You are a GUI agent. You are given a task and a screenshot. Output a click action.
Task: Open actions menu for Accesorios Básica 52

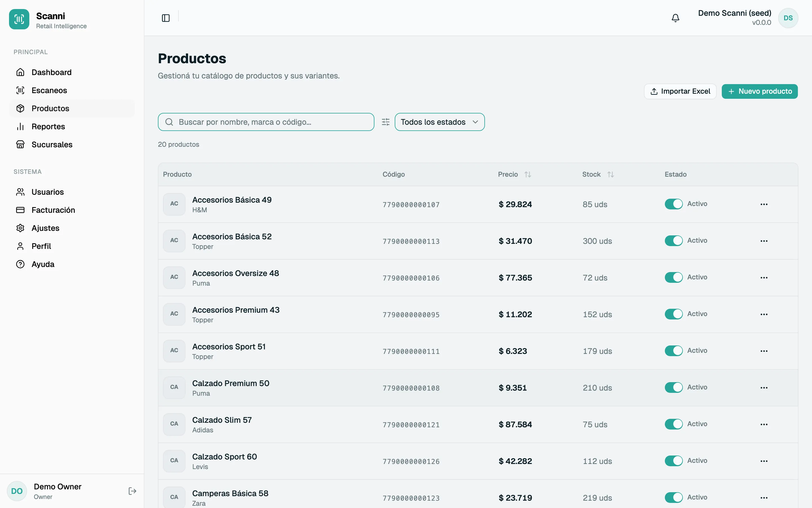click(x=764, y=241)
